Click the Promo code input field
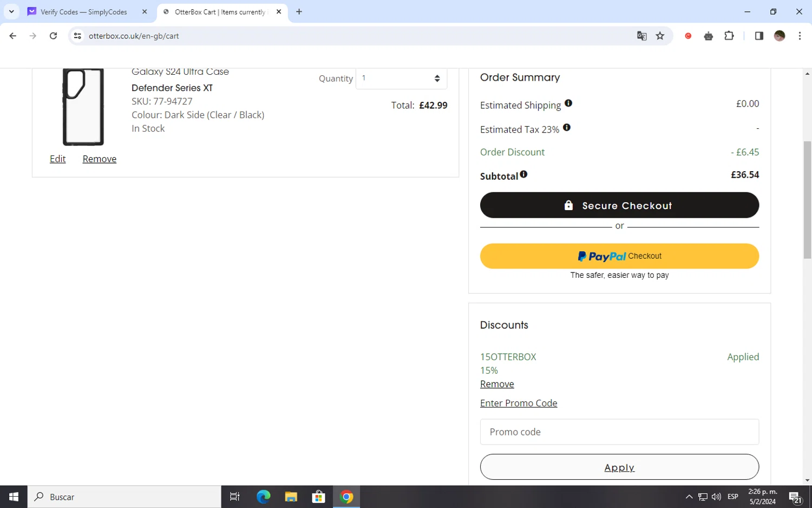Image resolution: width=812 pixels, height=508 pixels. [x=619, y=432]
